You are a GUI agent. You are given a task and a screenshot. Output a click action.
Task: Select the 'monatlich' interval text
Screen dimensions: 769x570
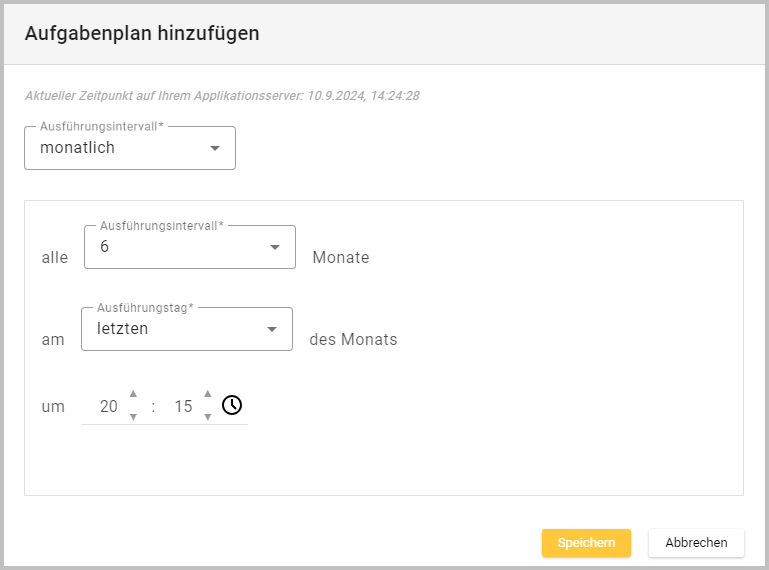(x=78, y=148)
